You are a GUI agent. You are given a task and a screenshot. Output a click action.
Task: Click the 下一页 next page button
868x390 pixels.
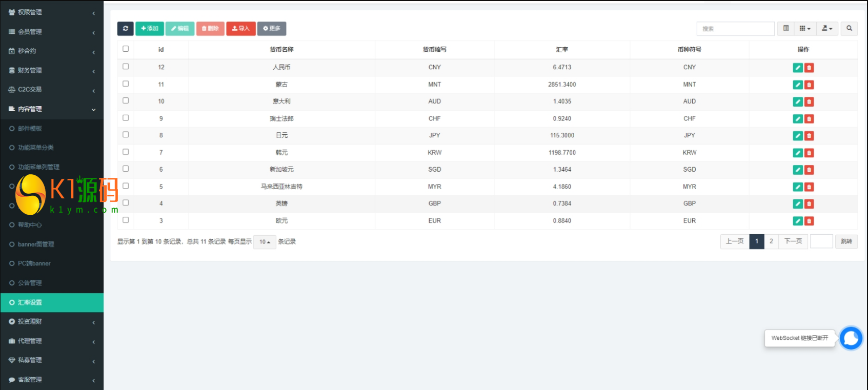[793, 241]
